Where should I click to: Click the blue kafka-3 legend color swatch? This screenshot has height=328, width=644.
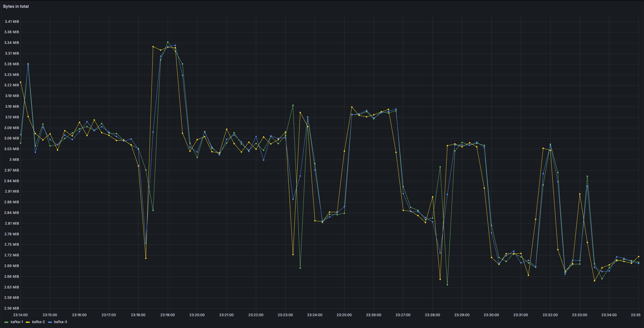50,322
